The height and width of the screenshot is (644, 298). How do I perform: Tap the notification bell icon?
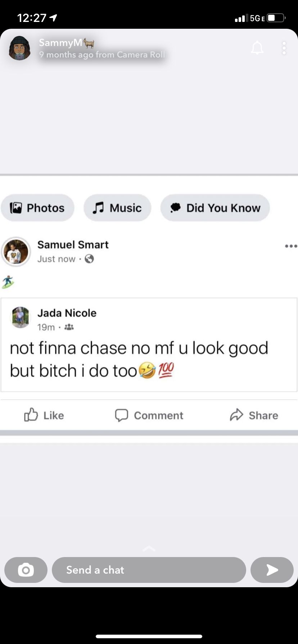pyautogui.click(x=257, y=47)
